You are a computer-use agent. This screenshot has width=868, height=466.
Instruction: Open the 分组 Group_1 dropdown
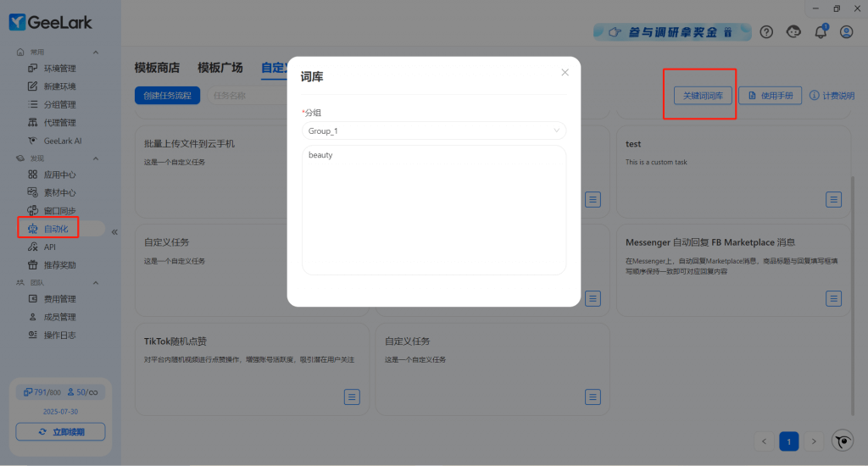click(x=433, y=131)
